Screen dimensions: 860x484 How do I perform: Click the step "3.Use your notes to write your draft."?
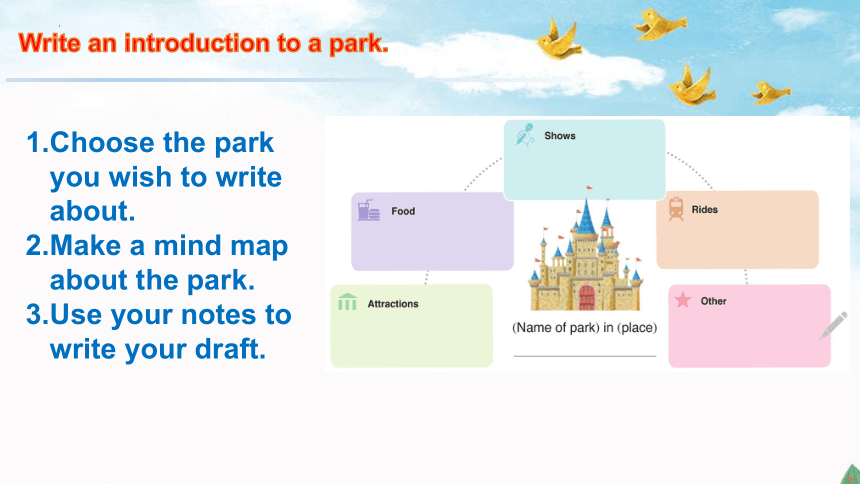[x=159, y=331]
